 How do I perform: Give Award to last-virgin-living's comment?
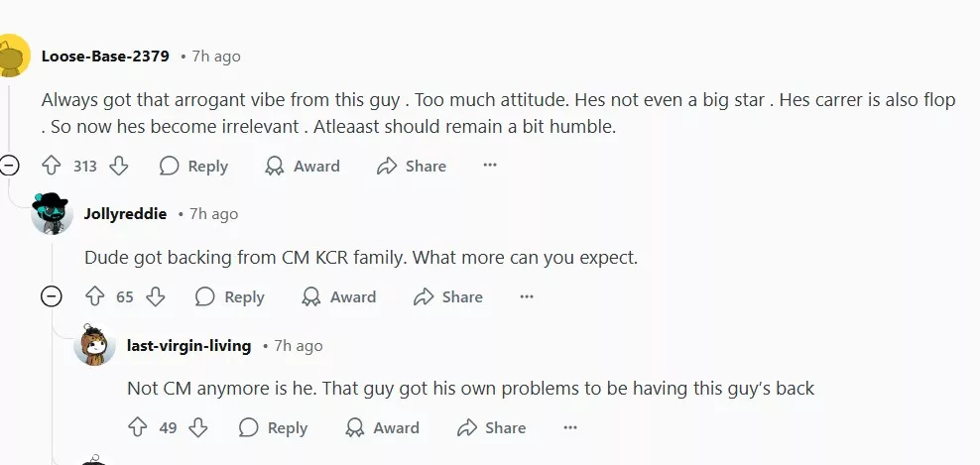click(383, 427)
